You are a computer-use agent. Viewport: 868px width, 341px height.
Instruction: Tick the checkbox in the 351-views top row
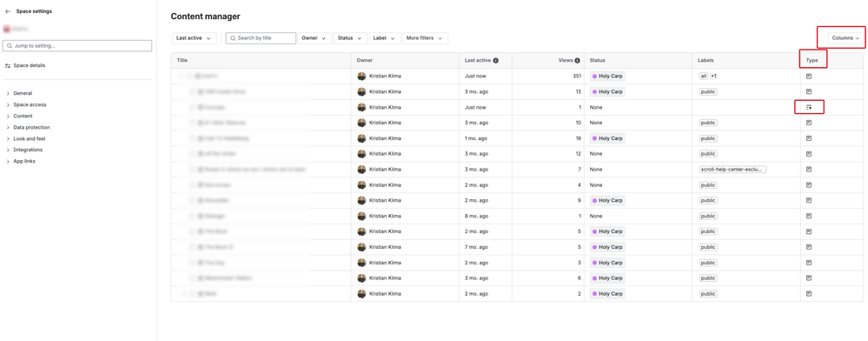point(189,76)
